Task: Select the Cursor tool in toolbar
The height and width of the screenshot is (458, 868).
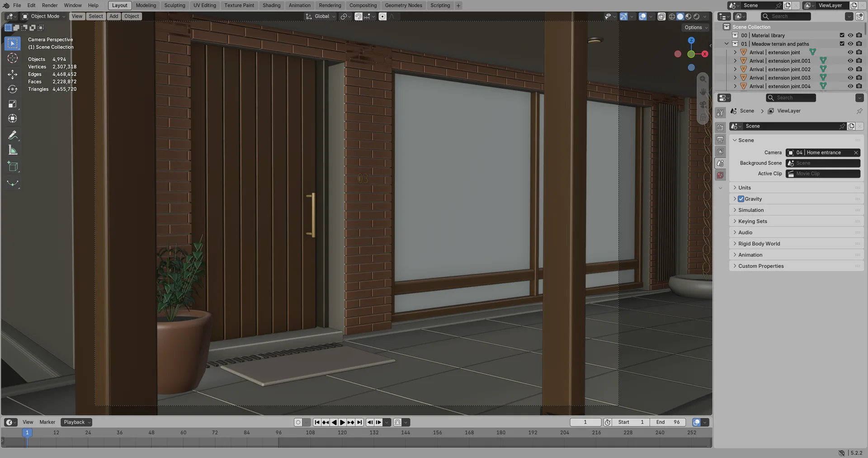Action: (13, 58)
